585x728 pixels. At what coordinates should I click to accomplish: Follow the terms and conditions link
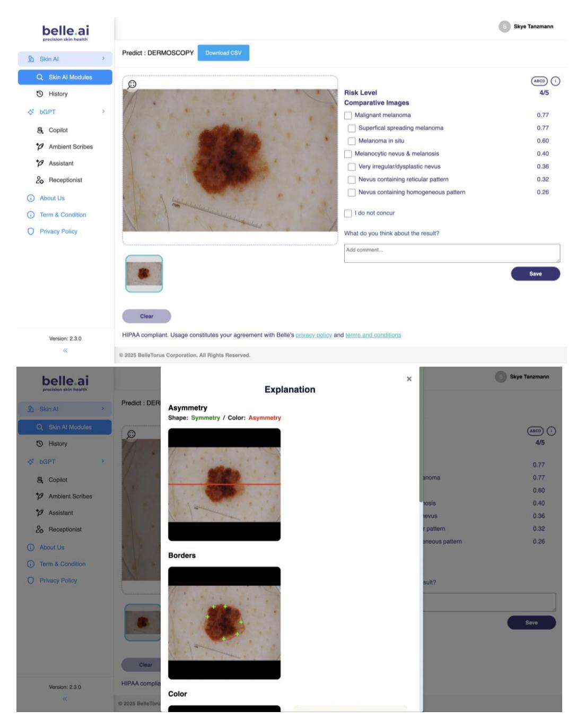(373, 335)
